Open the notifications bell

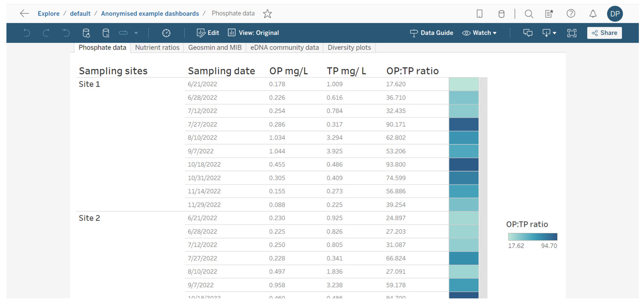(x=593, y=14)
